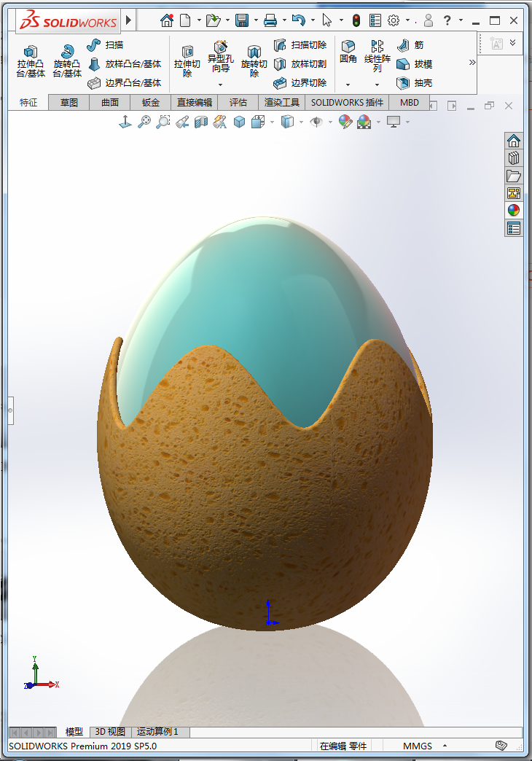Open the SOLIDWORKS 插件 tab
The width and height of the screenshot is (532, 761).
point(347,102)
